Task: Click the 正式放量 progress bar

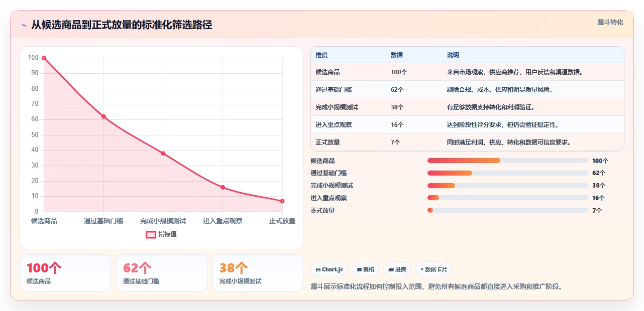Action: pyautogui.click(x=507, y=210)
